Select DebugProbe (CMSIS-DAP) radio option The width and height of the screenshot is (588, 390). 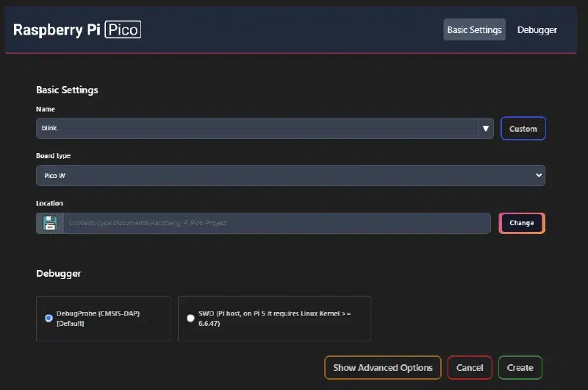coord(49,319)
